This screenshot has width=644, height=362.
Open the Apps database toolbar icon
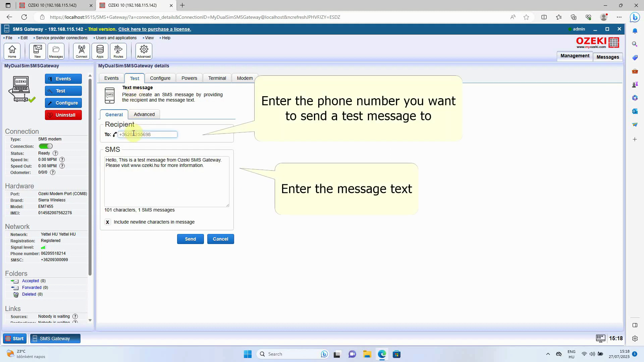[x=100, y=51]
